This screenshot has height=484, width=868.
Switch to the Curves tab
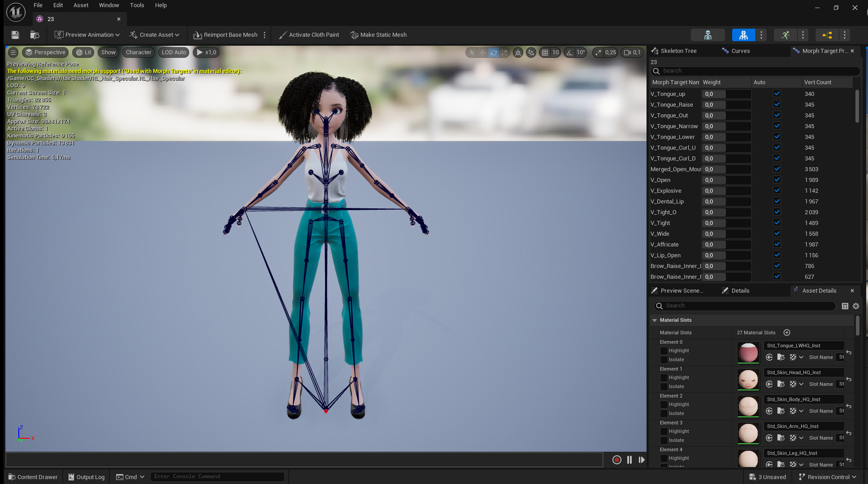tap(740, 51)
